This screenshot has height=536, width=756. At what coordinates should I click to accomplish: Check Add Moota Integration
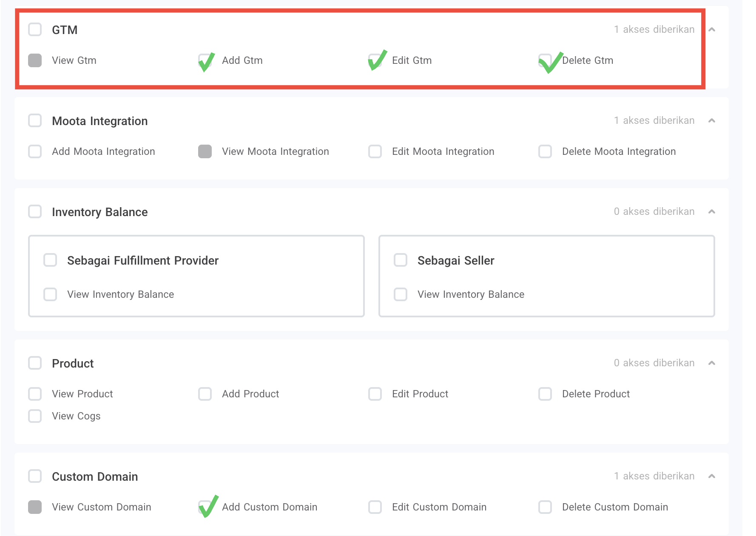pyautogui.click(x=35, y=151)
